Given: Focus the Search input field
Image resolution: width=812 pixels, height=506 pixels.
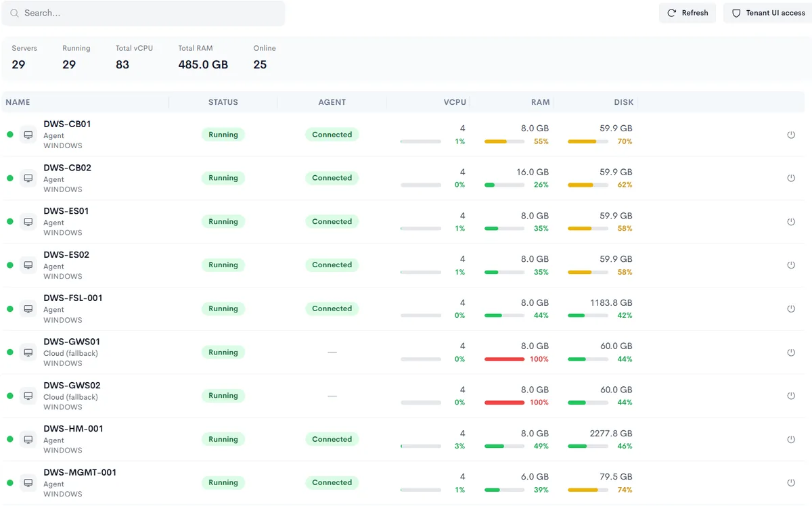Looking at the screenshot, I should coord(143,13).
